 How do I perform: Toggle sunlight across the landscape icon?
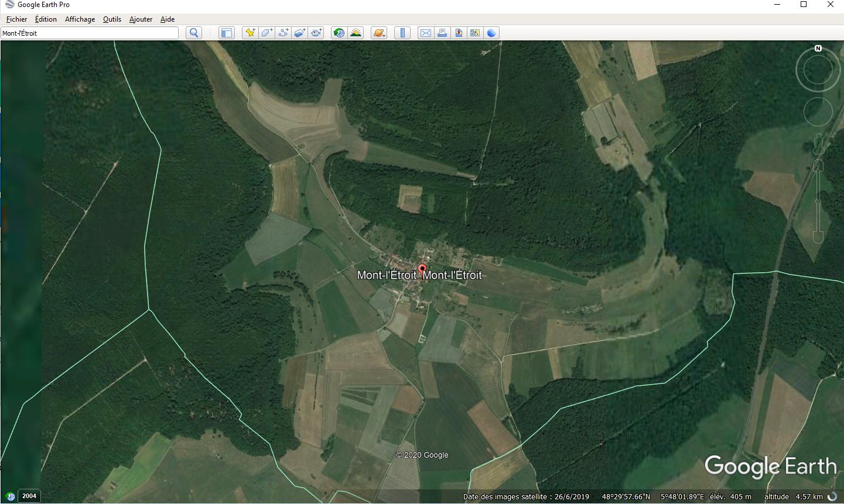[x=356, y=33]
